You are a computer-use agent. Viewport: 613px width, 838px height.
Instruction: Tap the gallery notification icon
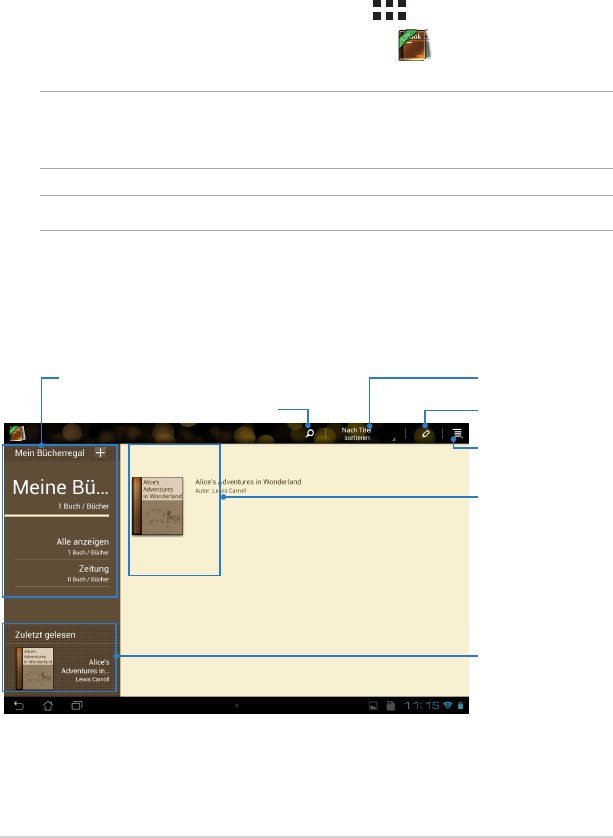click(374, 706)
